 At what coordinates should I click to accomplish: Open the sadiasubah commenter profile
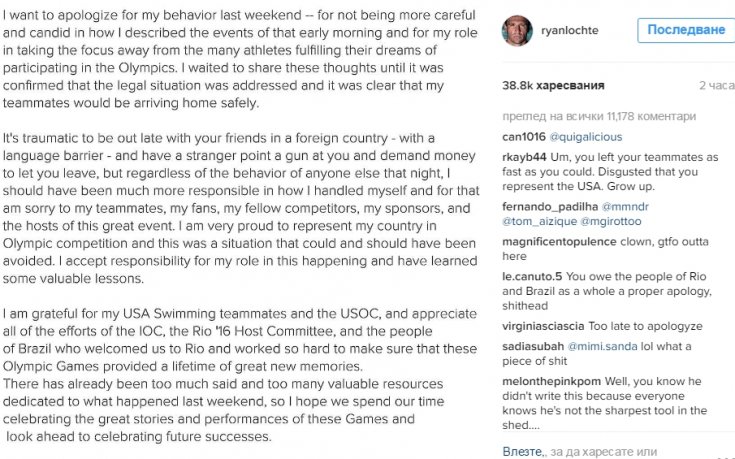[x=533, y=346]
